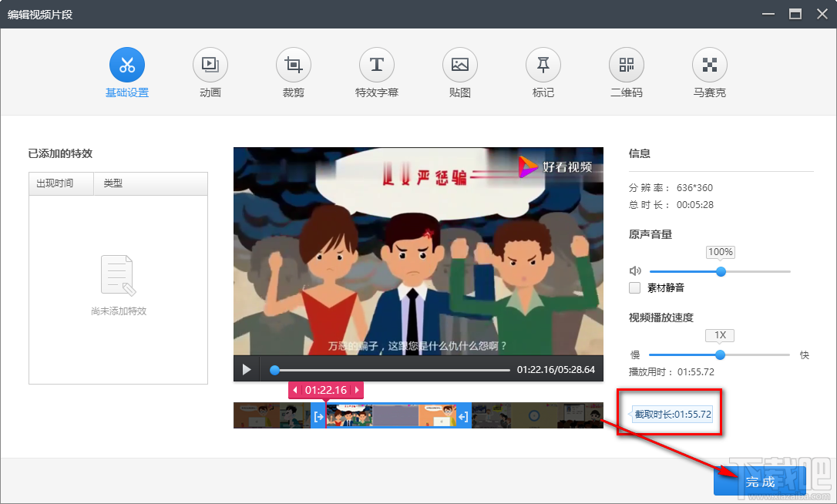Image resolution: width=837 pixels, height=504 pixels.
Task: Enable the 素材静音 checkbox
Action: pos(635,287)
